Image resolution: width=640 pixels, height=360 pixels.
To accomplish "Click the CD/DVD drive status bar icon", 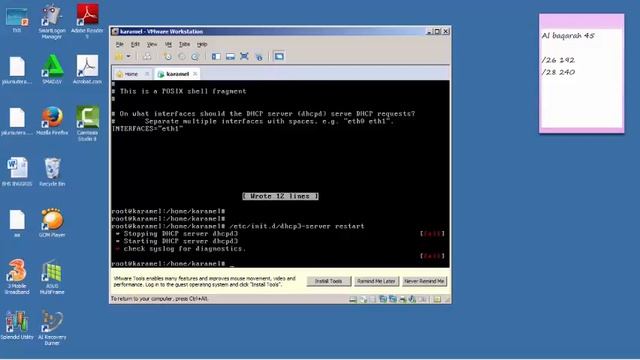I will (363, 299).
